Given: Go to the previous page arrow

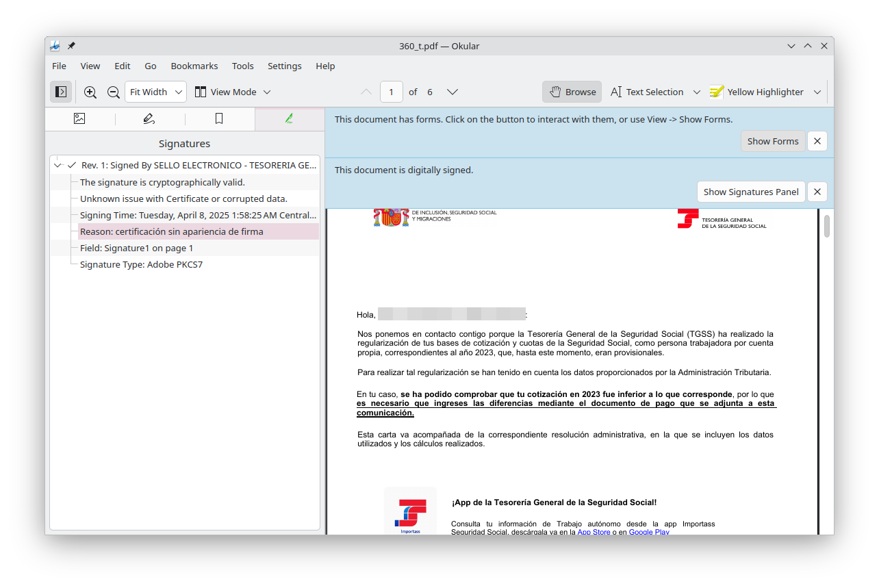Looking at the screenshot, I should click(366, 92).
